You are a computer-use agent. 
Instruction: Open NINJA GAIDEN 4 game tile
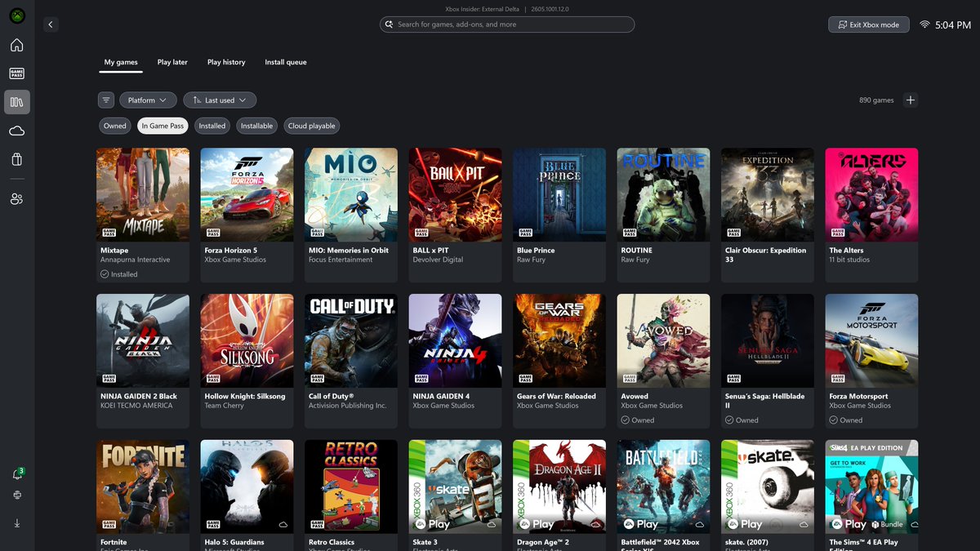click(456, 362)
